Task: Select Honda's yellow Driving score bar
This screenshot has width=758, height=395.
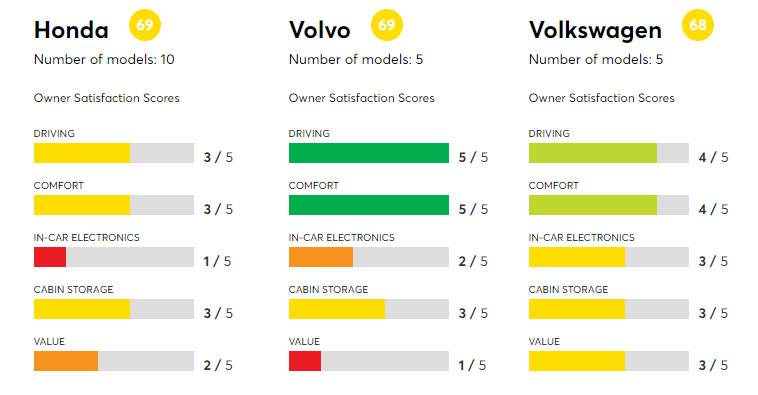Action: pyautogui.click(x=82, y=153)
